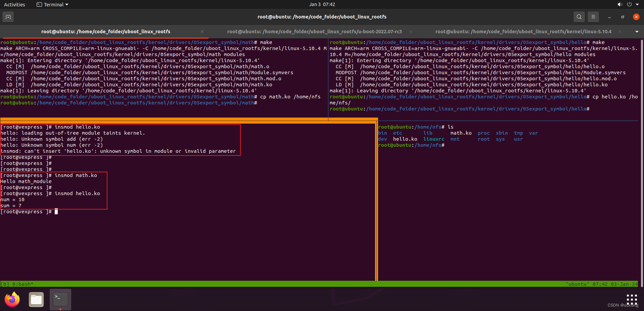This screenshot has height=311, width=644.
Task: Open the Activities overview
Action: click(14, 4)
